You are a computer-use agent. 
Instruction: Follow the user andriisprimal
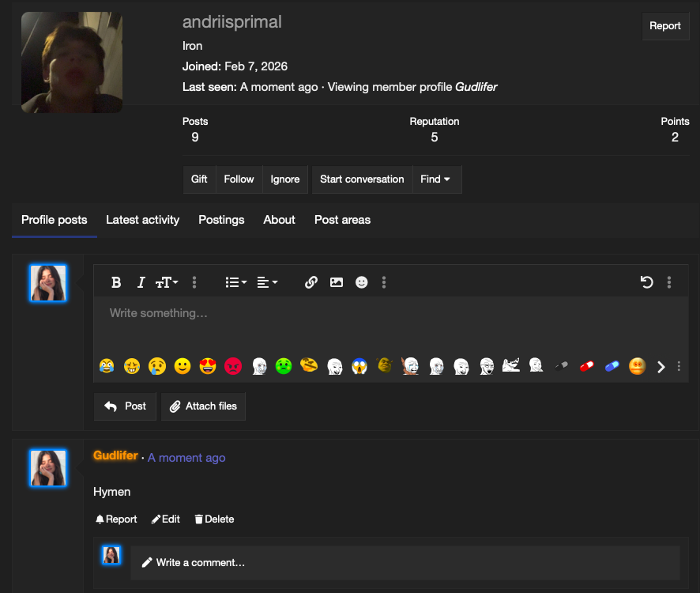(x=239, y=179)
